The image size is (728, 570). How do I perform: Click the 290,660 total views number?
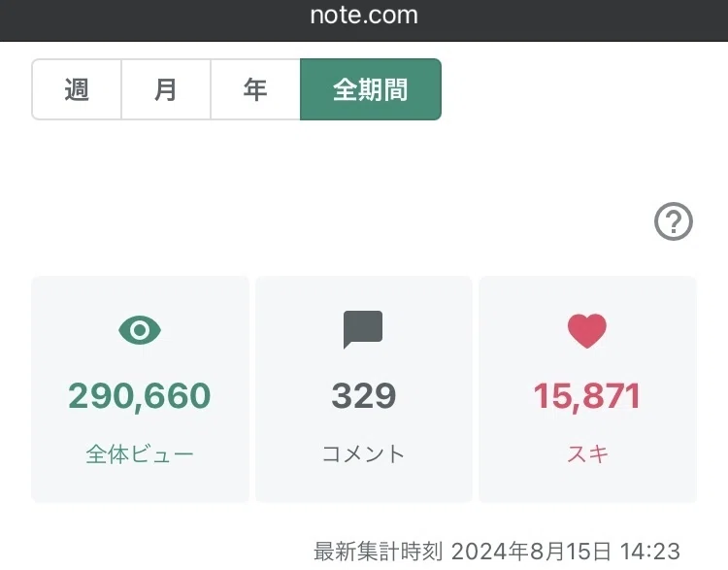[x=140, y=396]
